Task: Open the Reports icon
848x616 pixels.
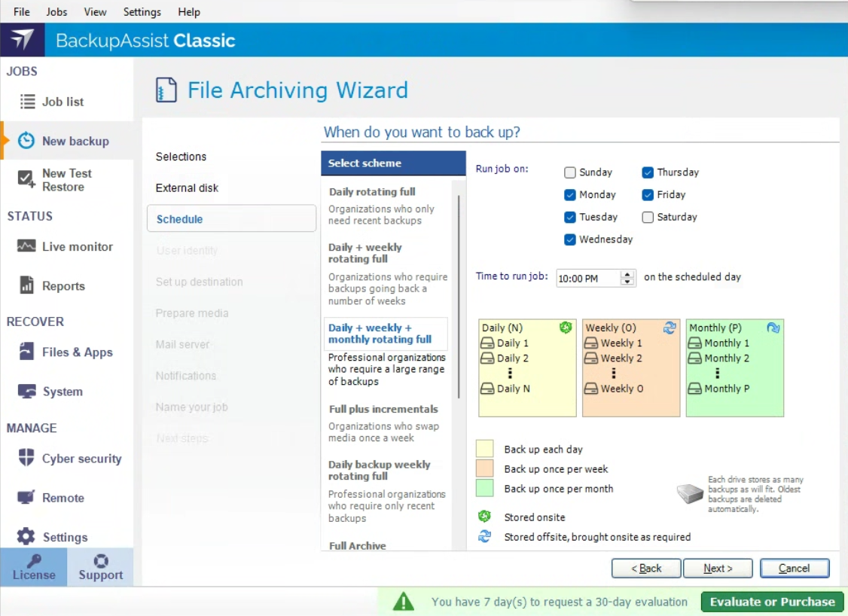Action: click(26, 285)
